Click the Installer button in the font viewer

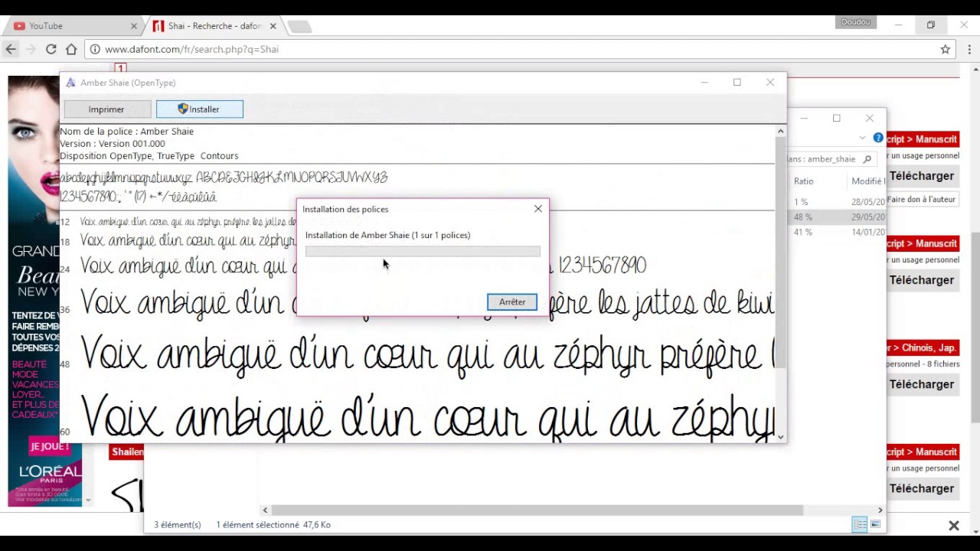[200, 109]
